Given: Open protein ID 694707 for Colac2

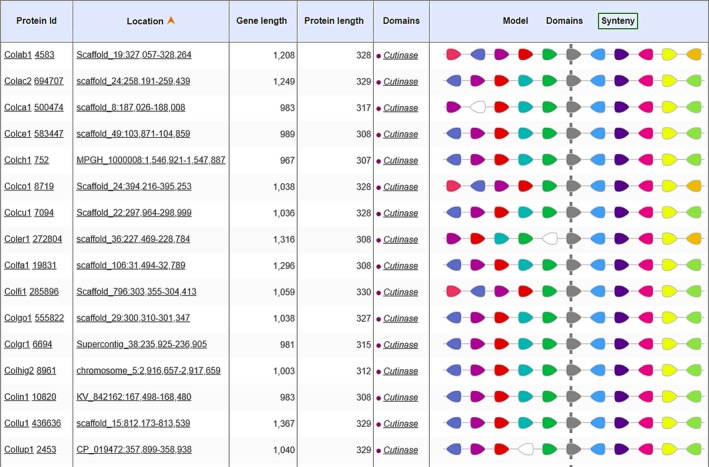Looking at the screenshot, I should (x=50, y=81).
